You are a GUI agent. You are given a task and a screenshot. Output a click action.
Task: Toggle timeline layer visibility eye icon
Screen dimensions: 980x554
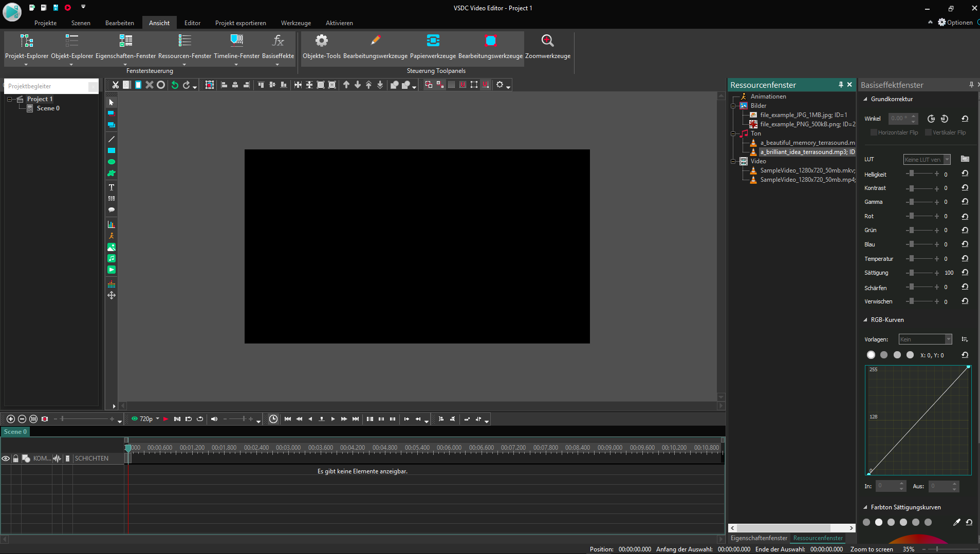(x=6, y=459)
